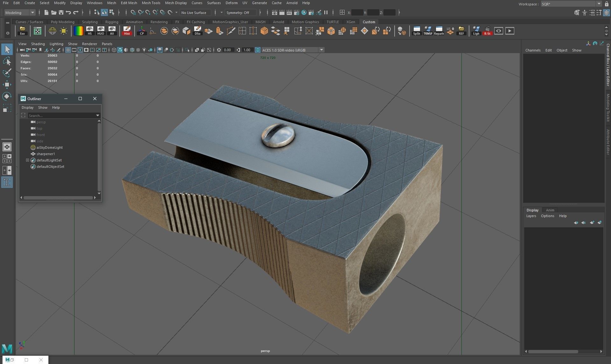Click the play filmstrip shelf icon
Viewport: 611px width, 364px height.
(510, 31)
